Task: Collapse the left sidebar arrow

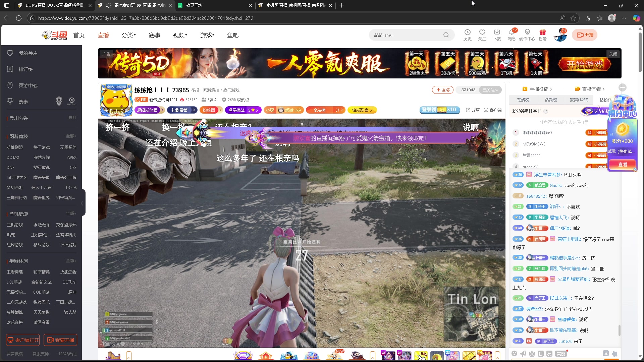Action: coord(82,203)
